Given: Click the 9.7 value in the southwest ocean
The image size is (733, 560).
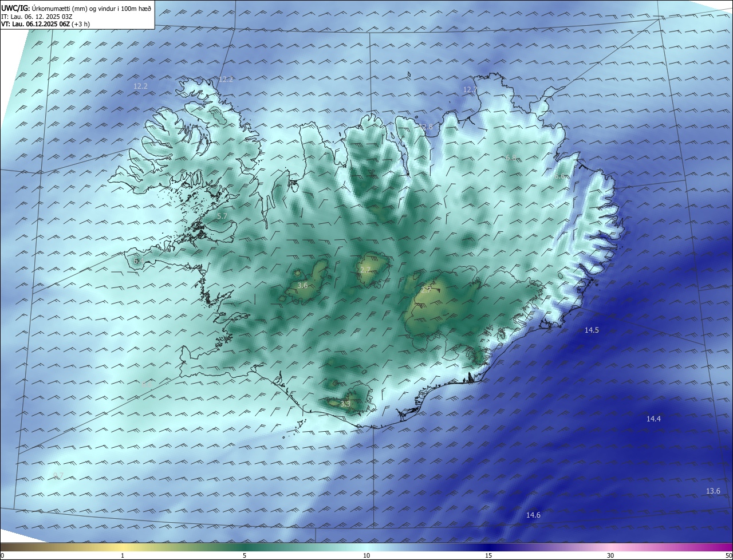Looking at the screenshot, I should click(x=58, y=476).
